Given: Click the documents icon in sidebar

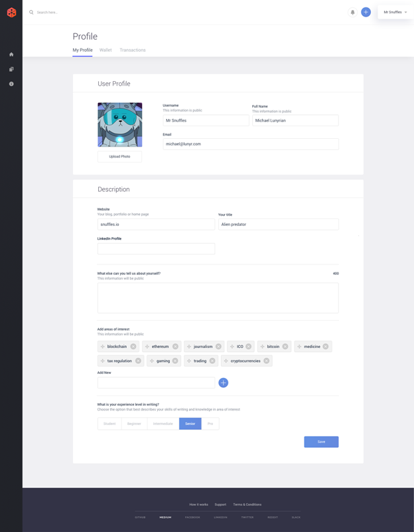Looking at the screenshot, I should coord(11,69).
